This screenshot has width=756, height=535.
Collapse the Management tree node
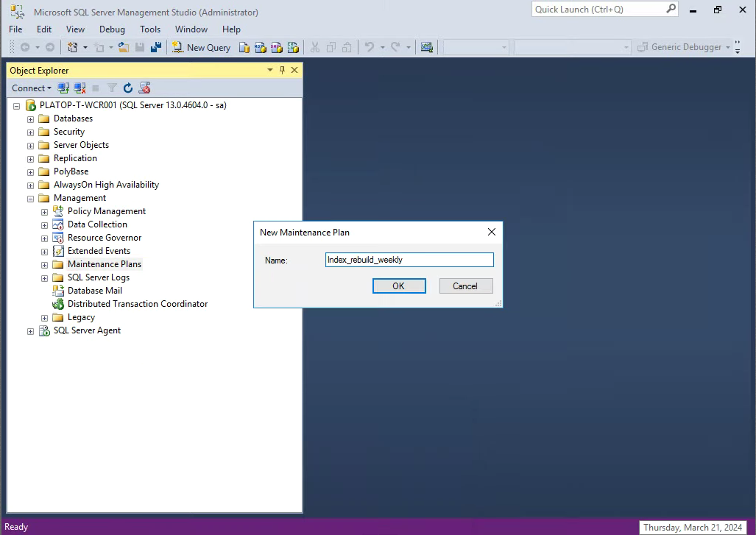coord(31,199)
